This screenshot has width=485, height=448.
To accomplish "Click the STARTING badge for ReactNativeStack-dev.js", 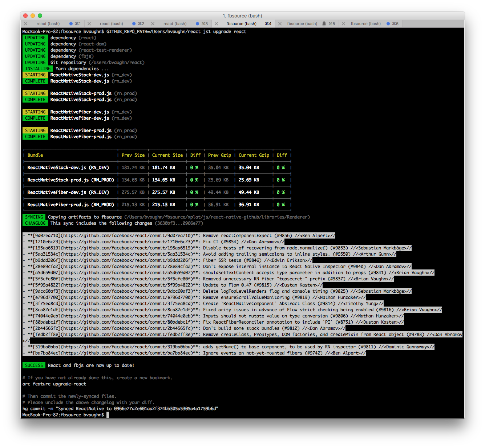I will click(x=35, y=75).
